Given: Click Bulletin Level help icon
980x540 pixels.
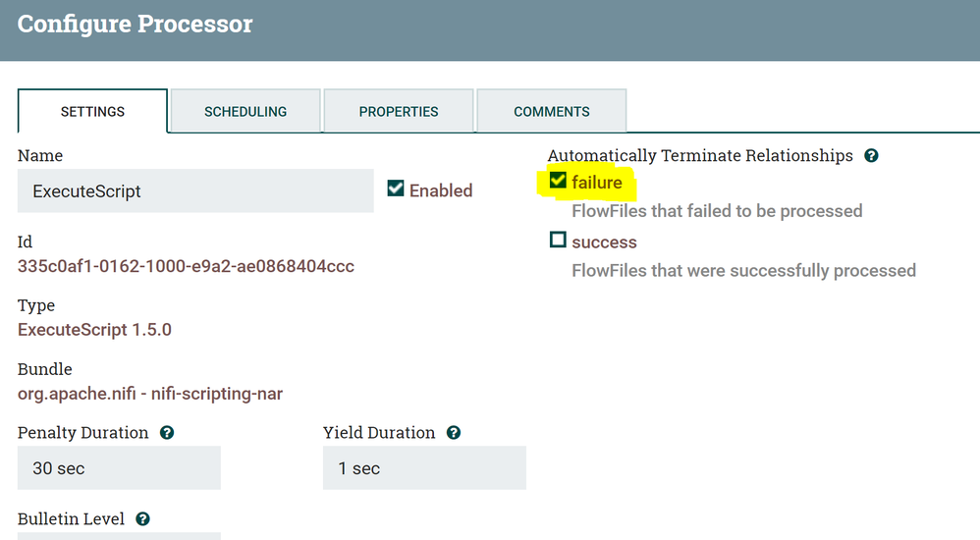Looking at the screenshot, I should [x=143, y=519].
